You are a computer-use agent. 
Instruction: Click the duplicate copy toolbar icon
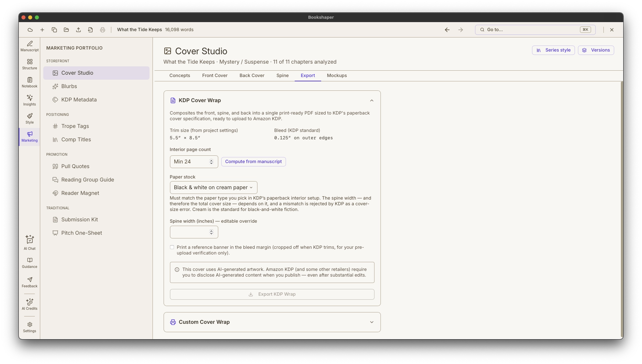coord(54,30)
